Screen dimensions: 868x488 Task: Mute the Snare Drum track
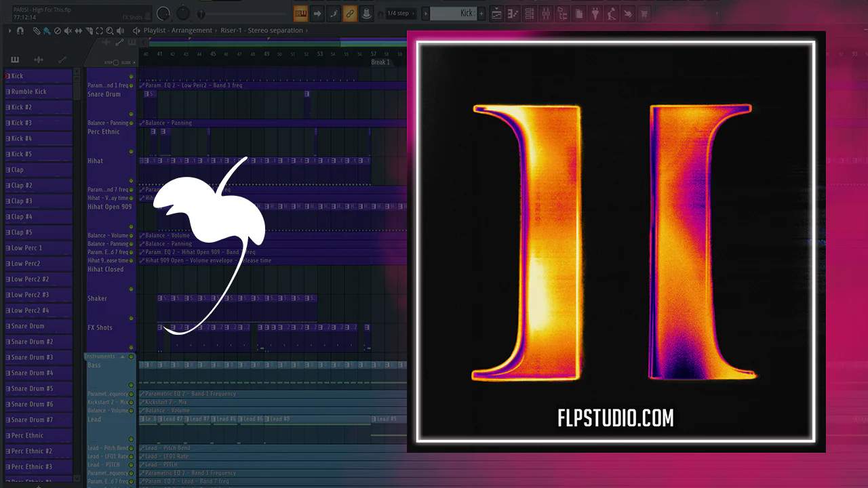click(132, 114)
